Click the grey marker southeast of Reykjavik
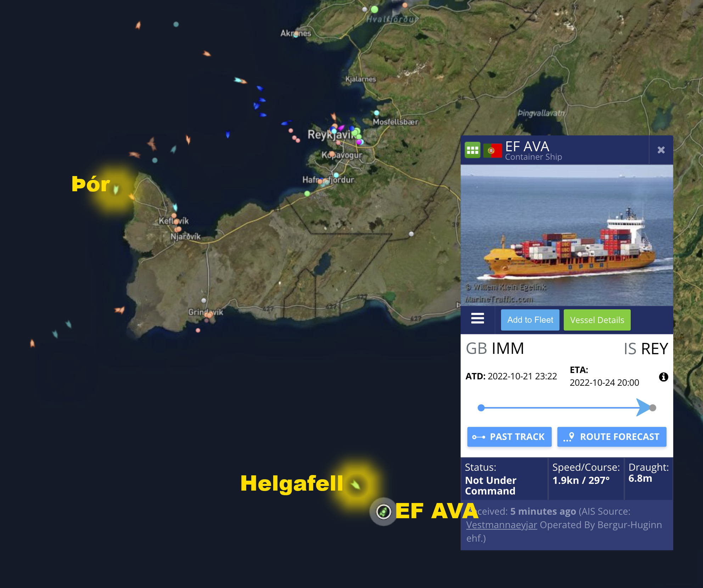 tap(411, 234)
